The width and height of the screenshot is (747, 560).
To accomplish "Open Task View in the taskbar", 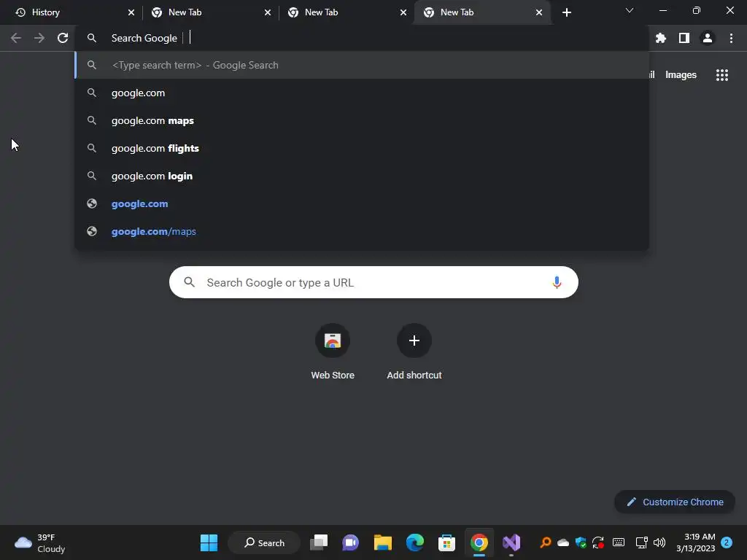I will (x=319, y=542).
